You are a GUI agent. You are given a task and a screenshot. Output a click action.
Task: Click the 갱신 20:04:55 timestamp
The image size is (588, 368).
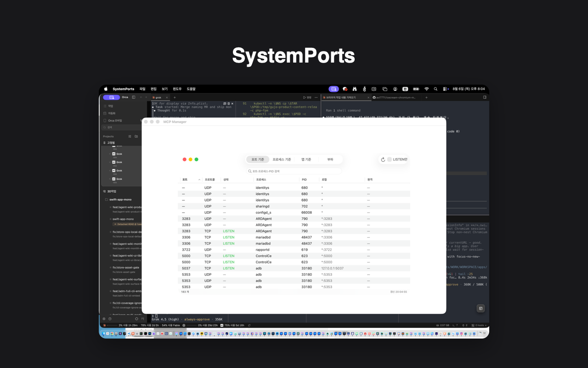coord(398,292)
